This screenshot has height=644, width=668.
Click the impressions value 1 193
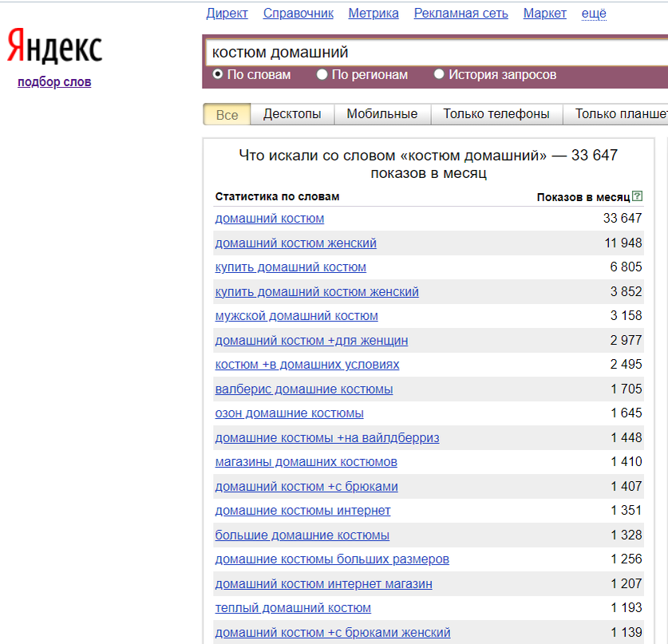coord(626,607)
